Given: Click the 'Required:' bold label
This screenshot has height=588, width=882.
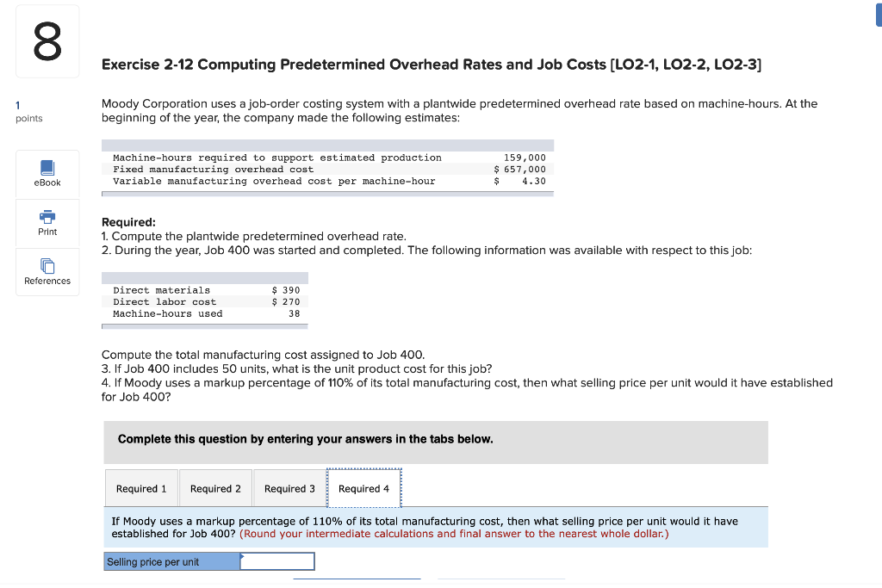Looking at the screenshot, I should (x=128, y=222).
